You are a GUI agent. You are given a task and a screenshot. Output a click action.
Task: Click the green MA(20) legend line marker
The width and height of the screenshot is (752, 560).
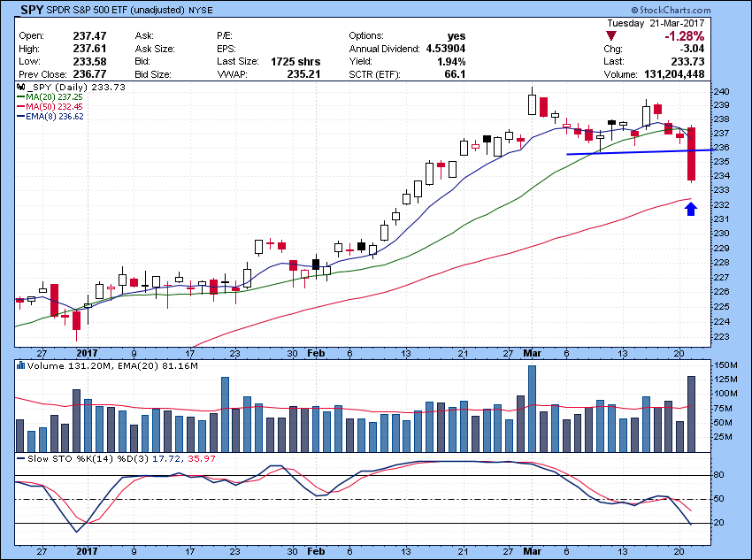click(x=20, y=97)
